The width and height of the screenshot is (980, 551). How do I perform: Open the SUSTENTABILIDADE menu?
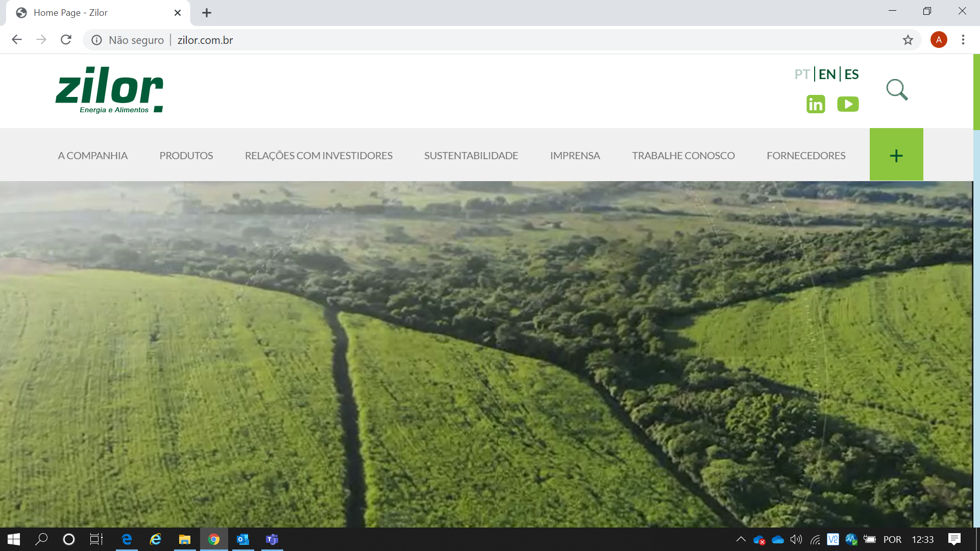(x=471, y=156)
